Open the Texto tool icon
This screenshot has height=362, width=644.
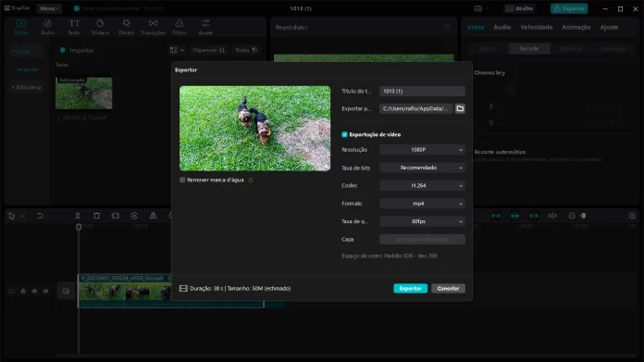coord(73,27)
